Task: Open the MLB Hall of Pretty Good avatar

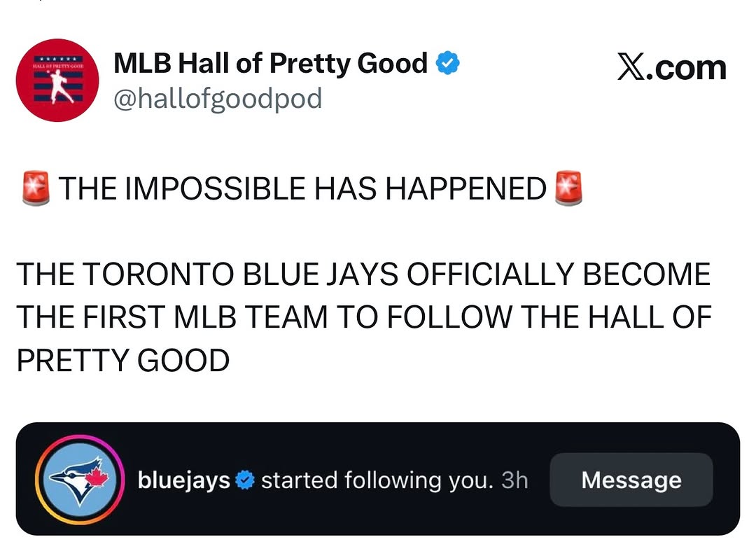Action: (x=57, y=80)
